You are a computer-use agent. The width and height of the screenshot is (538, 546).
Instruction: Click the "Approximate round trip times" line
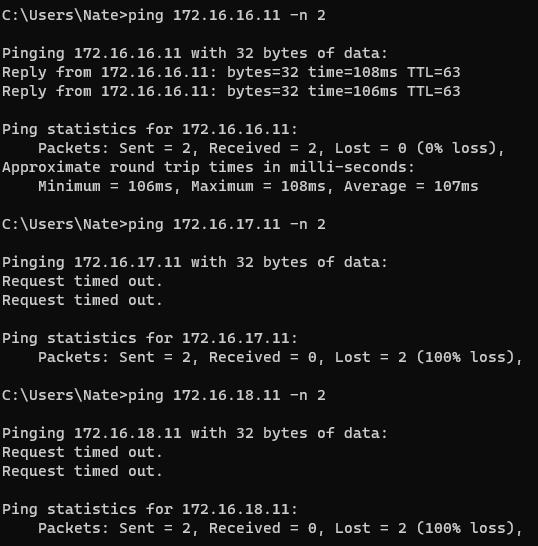pos(209,167)
